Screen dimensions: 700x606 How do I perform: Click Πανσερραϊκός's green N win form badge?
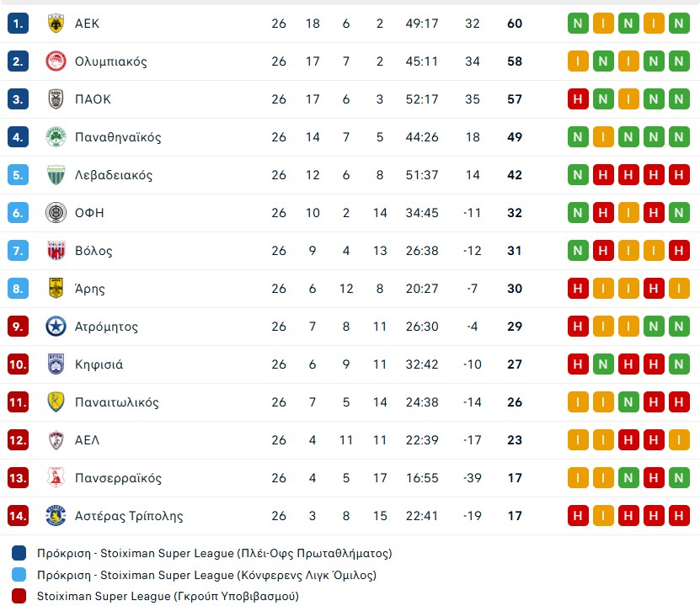628,478
